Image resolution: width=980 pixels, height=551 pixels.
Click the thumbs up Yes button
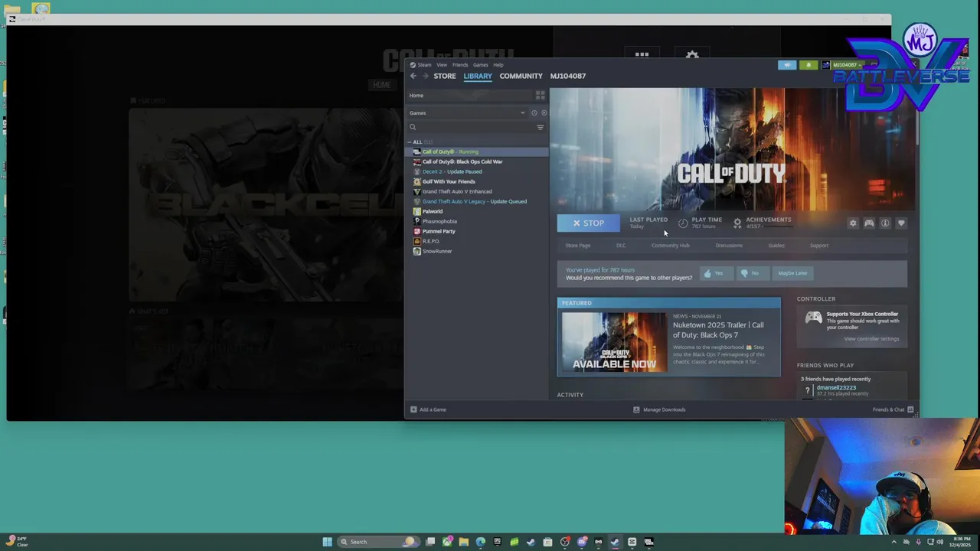point(717,273)
